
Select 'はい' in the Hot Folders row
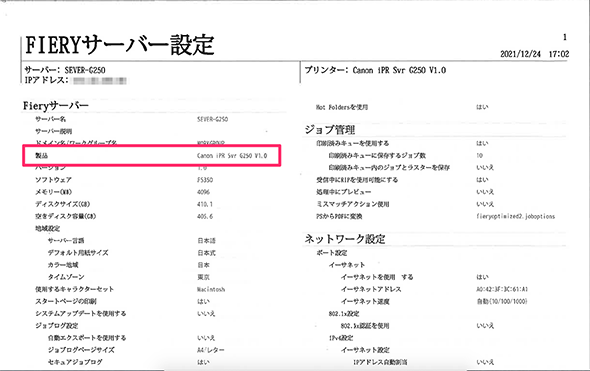pyautogui.click(x=482, y=107)
